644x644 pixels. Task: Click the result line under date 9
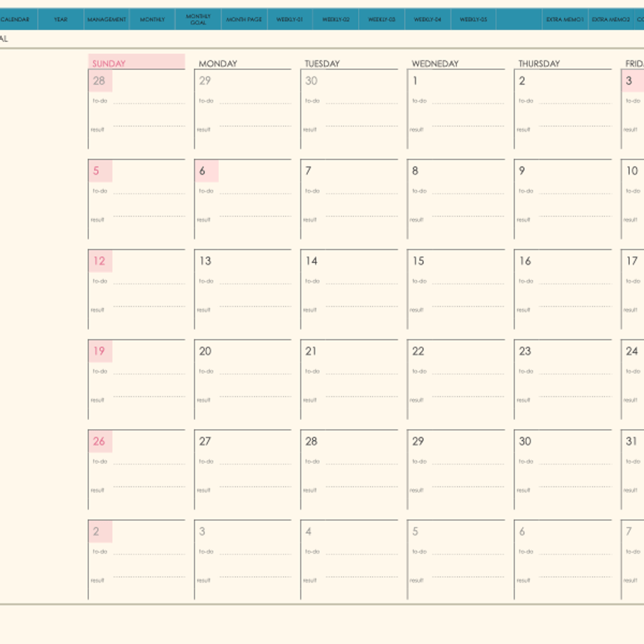pyautogui.click(x=575, y=216)
